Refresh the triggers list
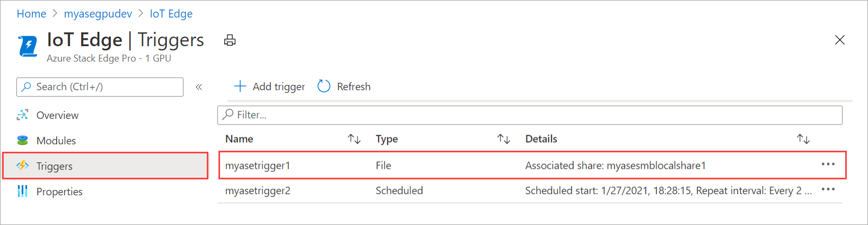Screen dimensions: 868x225 click(344, 86)
